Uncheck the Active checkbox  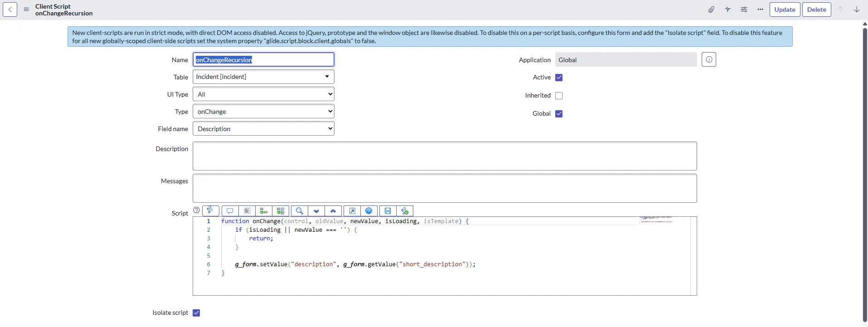tap(559, 78)
